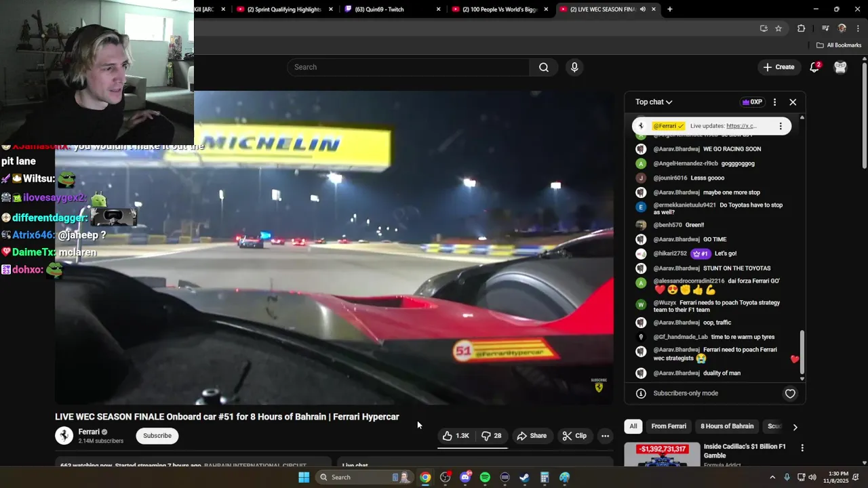Open Steam from the taskbar
Image resolution: width=868 pixels, height=488 pixels.
coord(524,477)
